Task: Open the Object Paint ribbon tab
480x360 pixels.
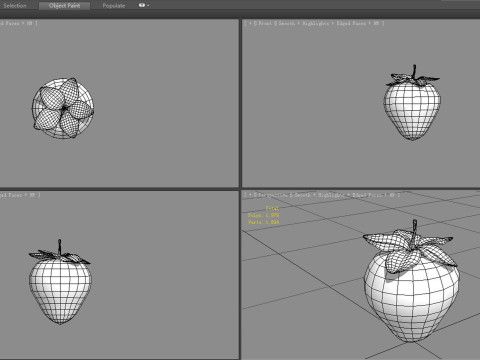Action: (x=64, y=5)
